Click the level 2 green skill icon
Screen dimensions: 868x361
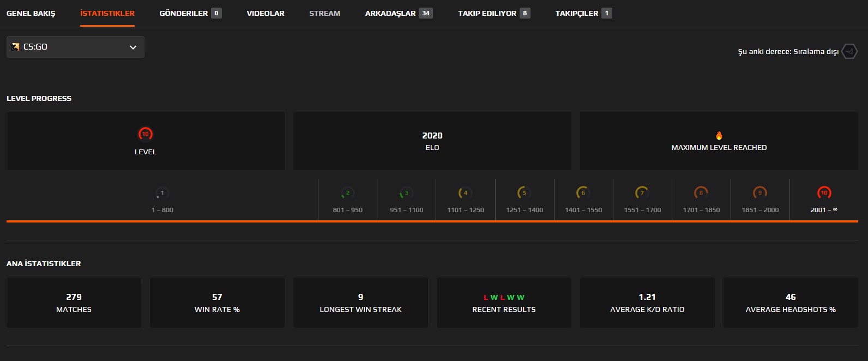pos(347,193)
